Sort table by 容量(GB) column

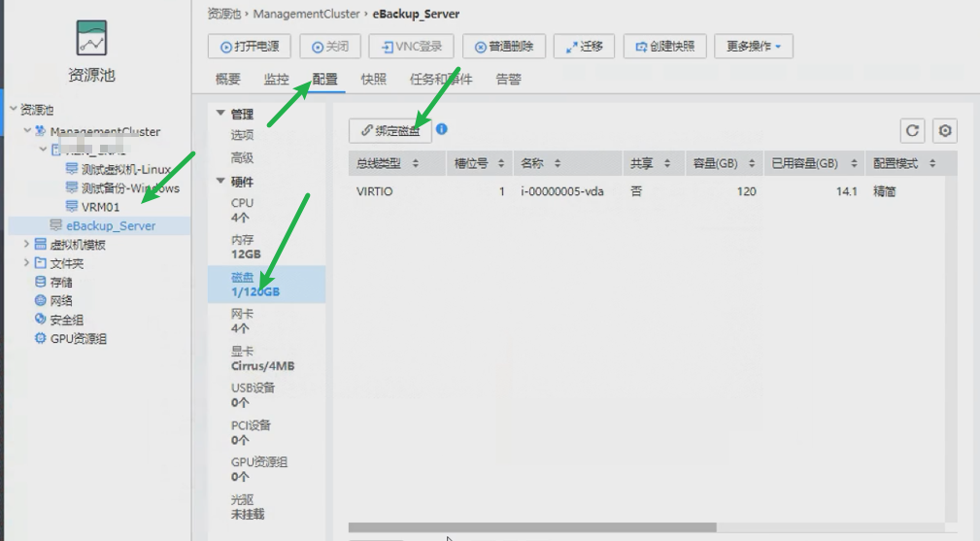tap(722, 164)
